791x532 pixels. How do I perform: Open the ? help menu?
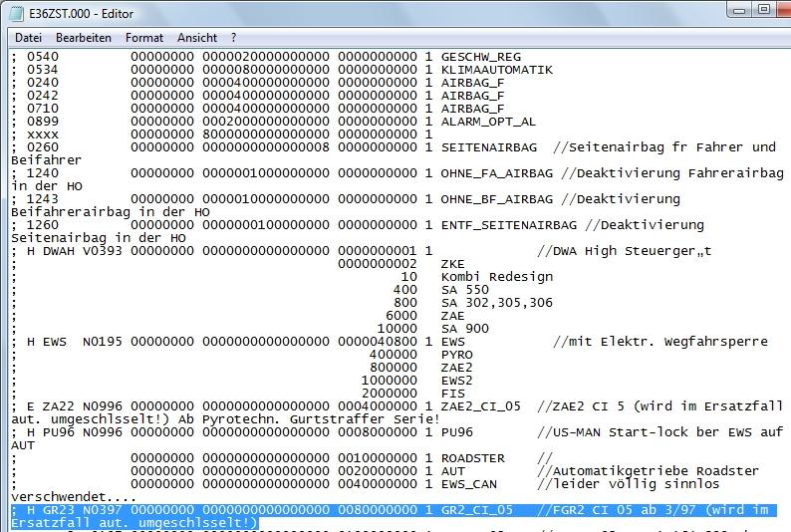pyautogui.click(x=234, y=37)
